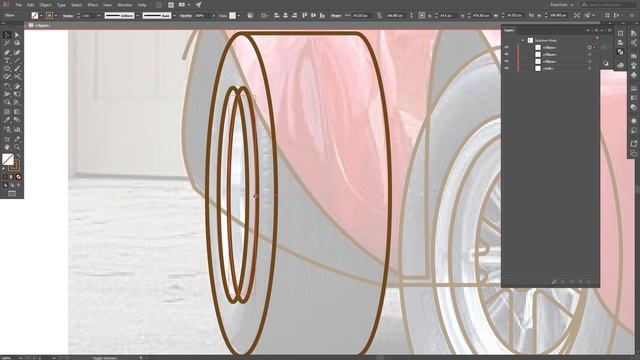The height and width of the screenshot is (360, 640).
Task: Open the stroke color dropdown arrow
Action: [56, 16]
